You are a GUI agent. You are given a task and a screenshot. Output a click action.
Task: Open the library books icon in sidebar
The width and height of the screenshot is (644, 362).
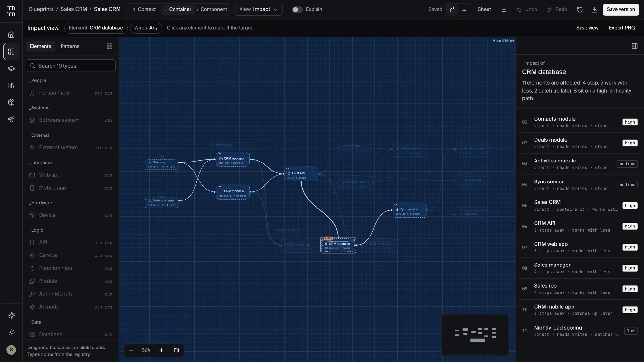[11, 86]
